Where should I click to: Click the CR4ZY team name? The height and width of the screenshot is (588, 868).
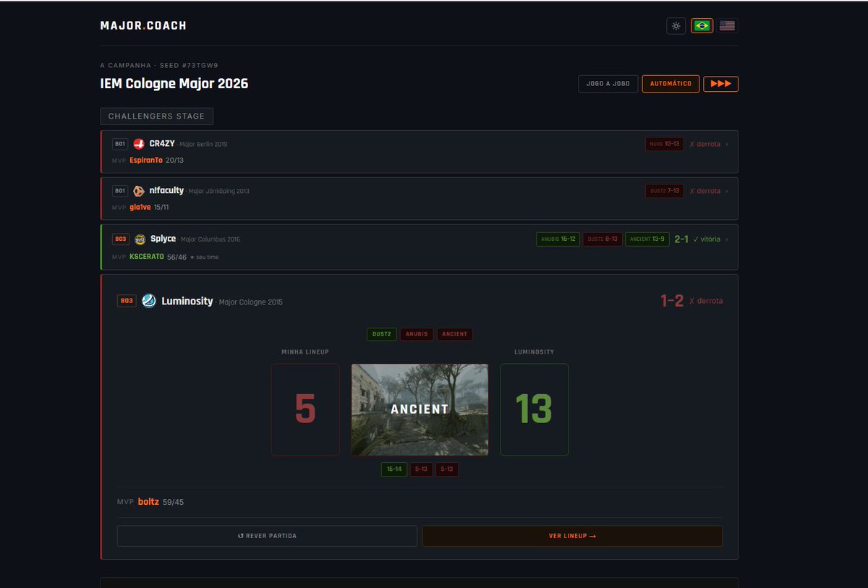[162, 143]
